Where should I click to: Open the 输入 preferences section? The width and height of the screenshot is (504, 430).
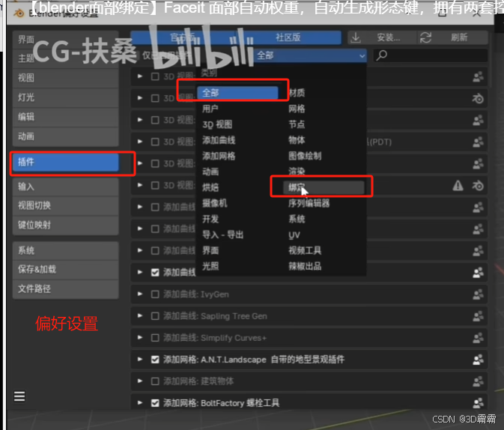(x=66, y=187)
